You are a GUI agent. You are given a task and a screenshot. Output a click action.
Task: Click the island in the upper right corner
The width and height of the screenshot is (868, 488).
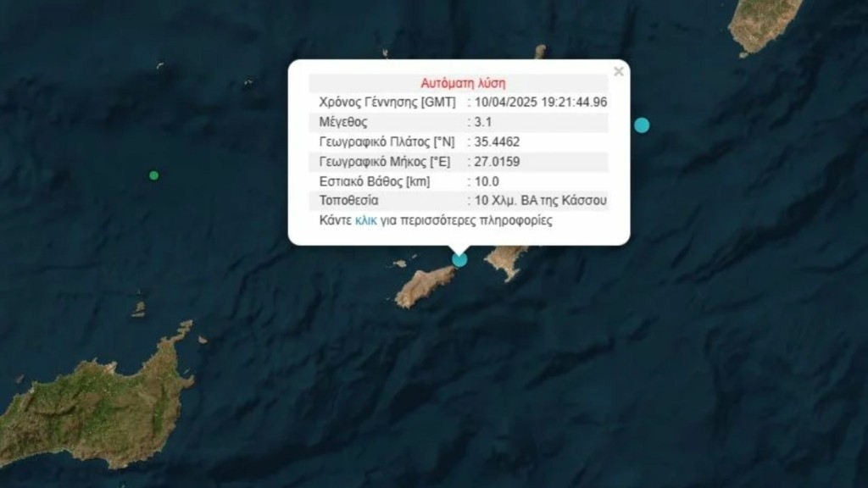coord(764,25)
